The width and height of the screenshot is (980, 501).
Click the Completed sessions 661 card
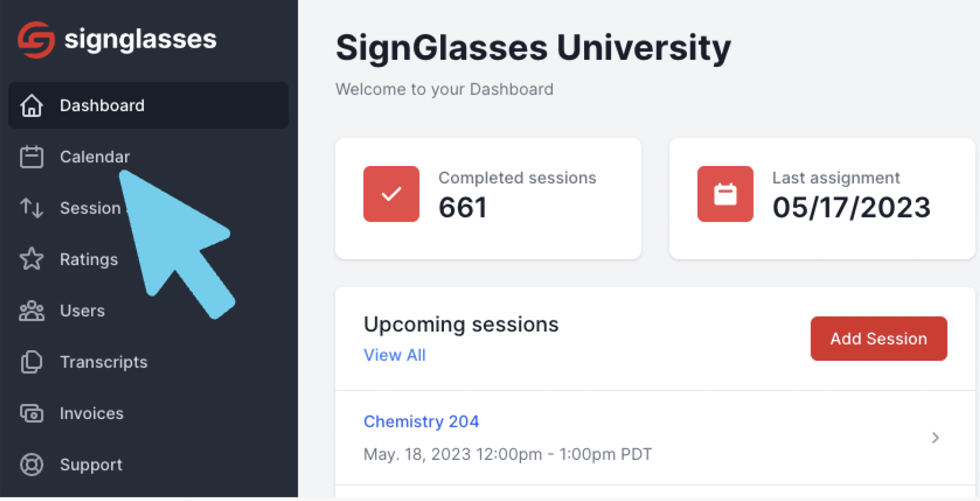tap(488, 199)
